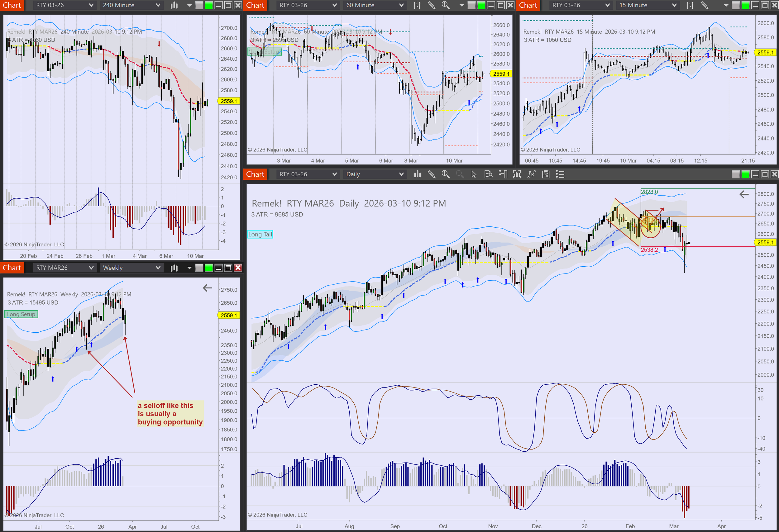
Task: Open Properties list icon in Daily toolbar
Action: click(x=560, y=174)
